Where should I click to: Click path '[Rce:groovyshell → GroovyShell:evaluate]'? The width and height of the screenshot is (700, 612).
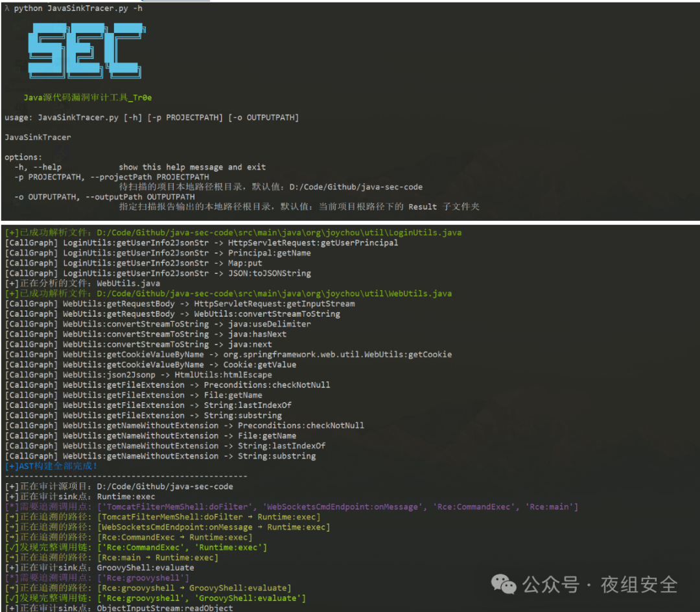click(194, 588)
